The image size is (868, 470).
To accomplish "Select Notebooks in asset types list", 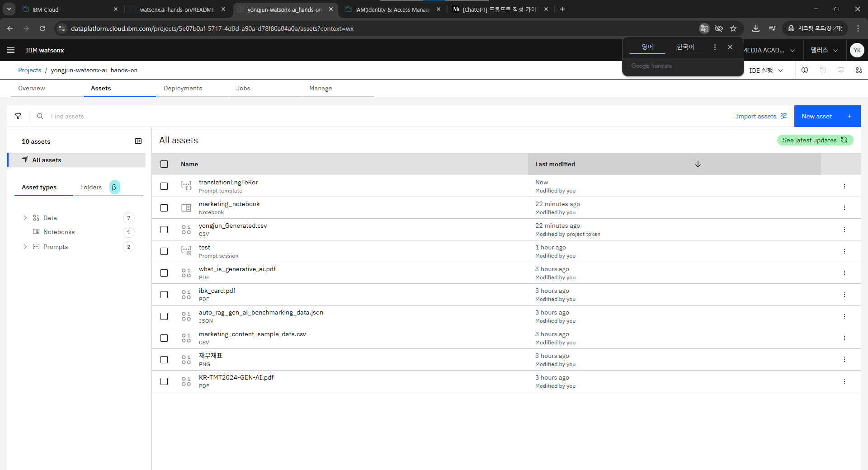I will coord(59,232).
